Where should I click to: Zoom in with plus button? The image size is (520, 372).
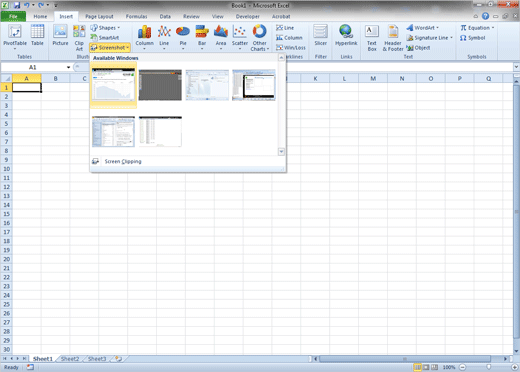pos(515,367)
